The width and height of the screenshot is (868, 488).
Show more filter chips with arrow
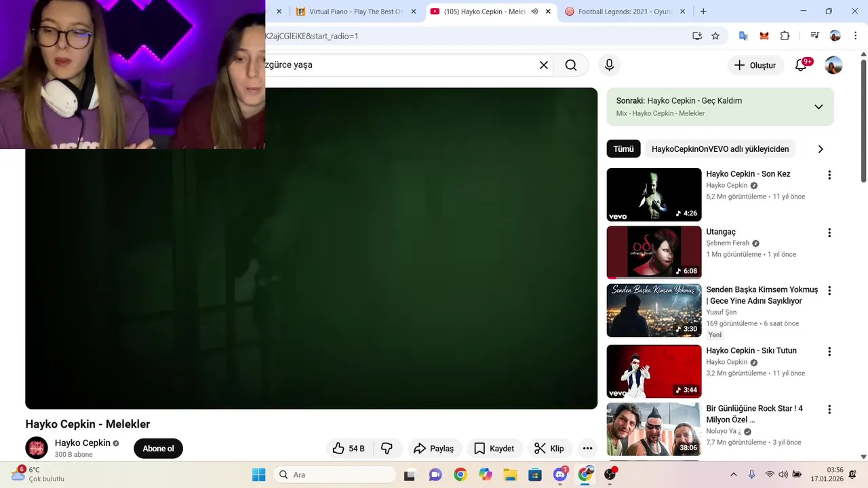(821, 149)
